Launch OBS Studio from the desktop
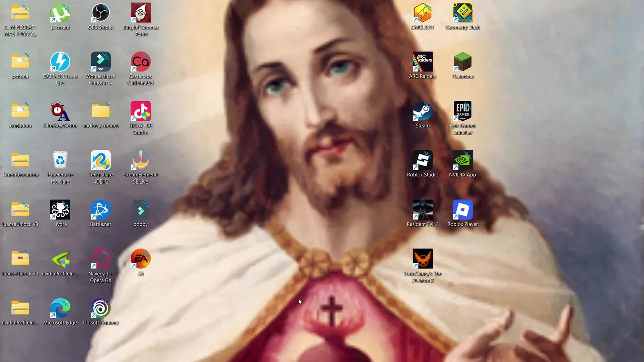 pos(101,13)
